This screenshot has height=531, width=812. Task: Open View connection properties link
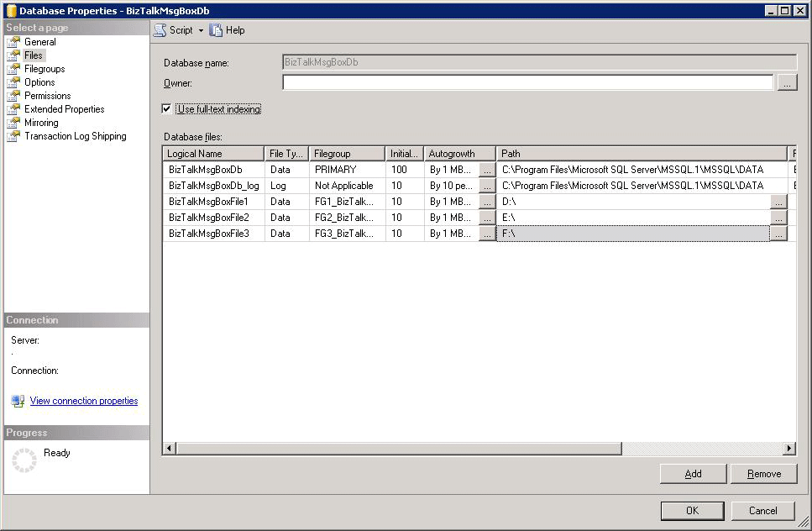click(83, 401)
